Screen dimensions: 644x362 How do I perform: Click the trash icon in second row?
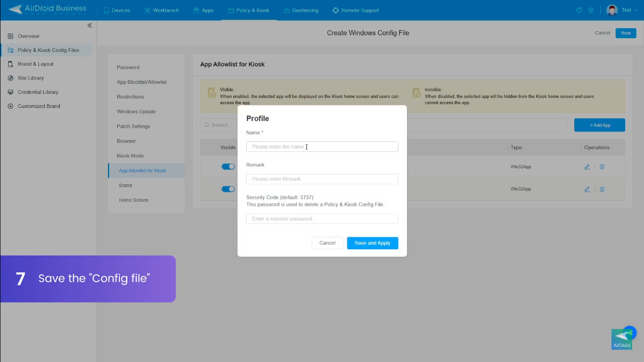pyautogui.click(x=602, y=189)
